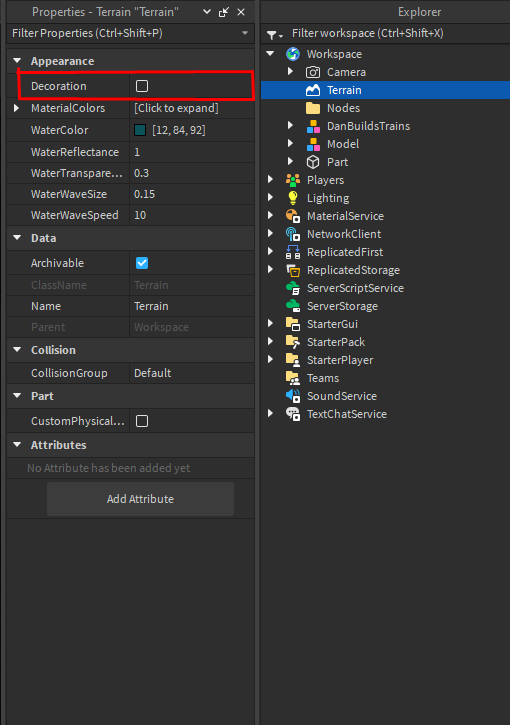Image resolution: width=510 pixels, height=725 pixels.
Task: Collapse the Workspace tree node
Action: [270, 54]
